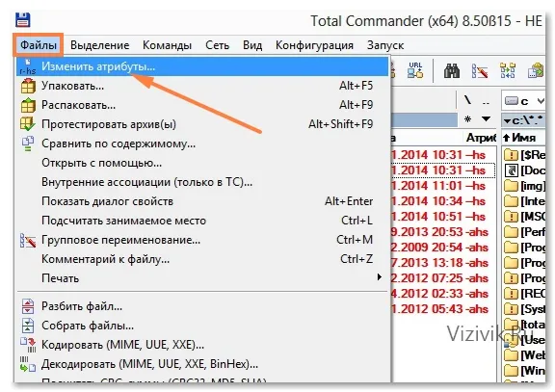Choose Распаковать... from the menu
This screenshot has width=555, height=392.
[x=202, y=105]
